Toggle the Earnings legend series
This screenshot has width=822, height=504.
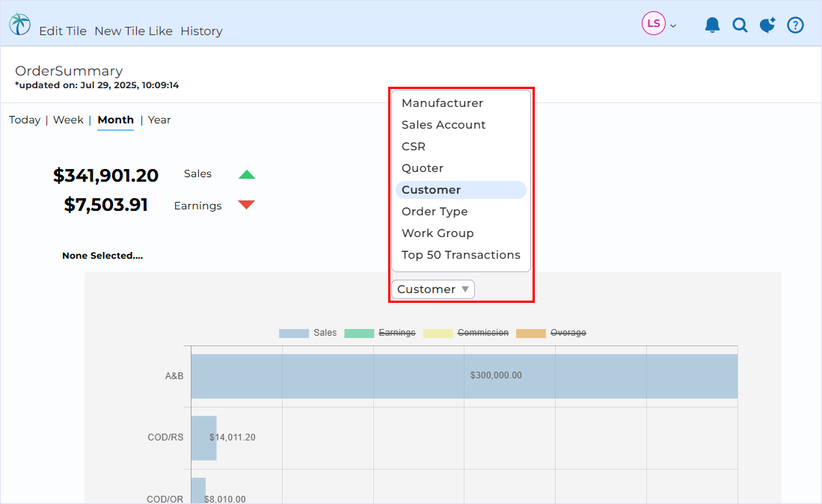pyautogui.click(x=397, y=333)
